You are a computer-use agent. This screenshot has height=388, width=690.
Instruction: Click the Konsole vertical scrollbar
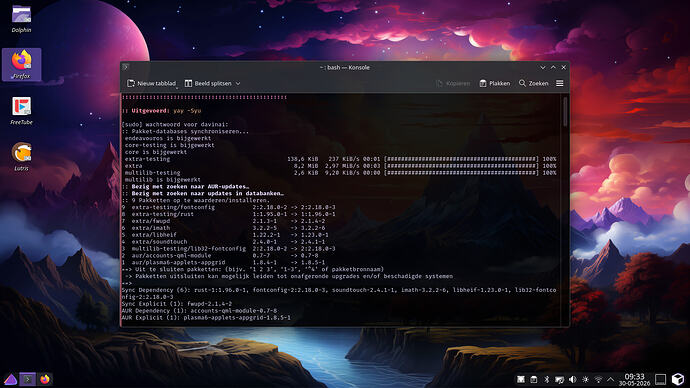coord(565,209)
